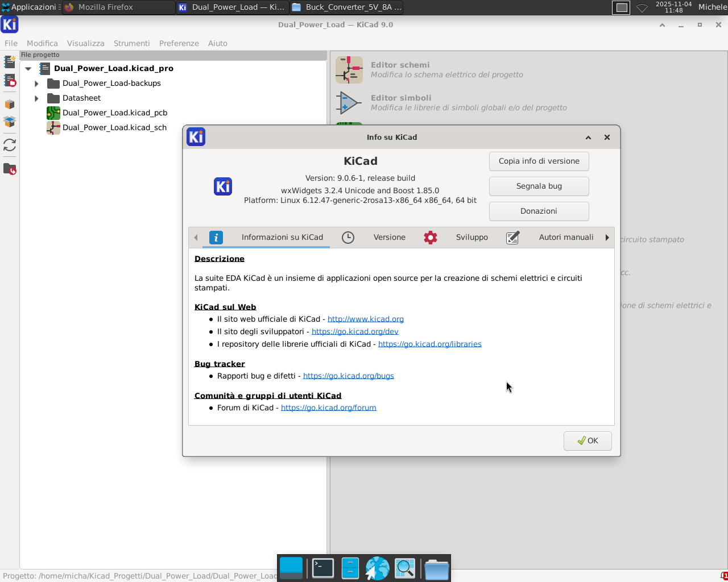Viewport: 728px width, 582px height.
Task: Click the Dual_Power_Load KiCad taskbar button
Action: click(x=232, y=7)
